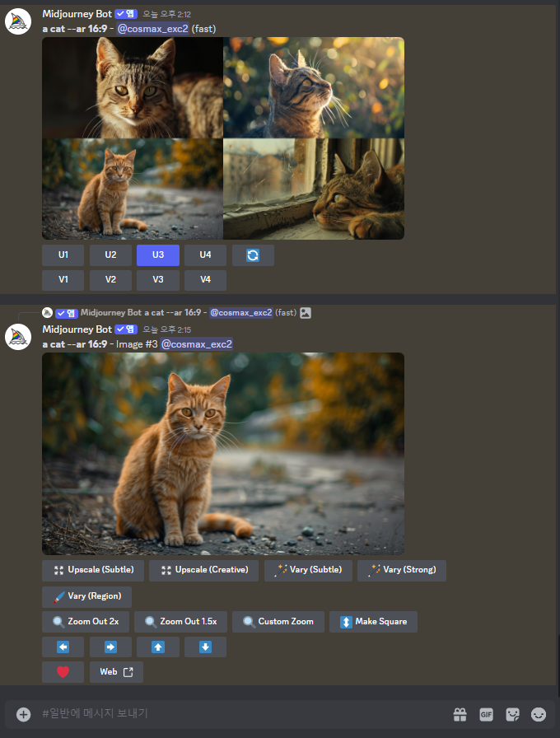Viewport: 560px width, 738px height.
Task: Click Zoom Out 2x button
Action: [x=86, y=622]
